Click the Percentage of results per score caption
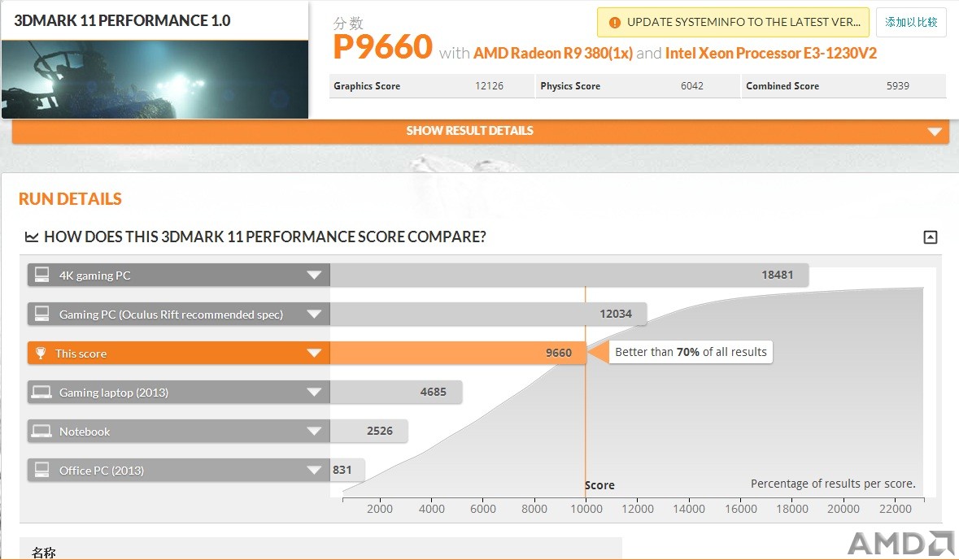 click(x=833, y=484)
